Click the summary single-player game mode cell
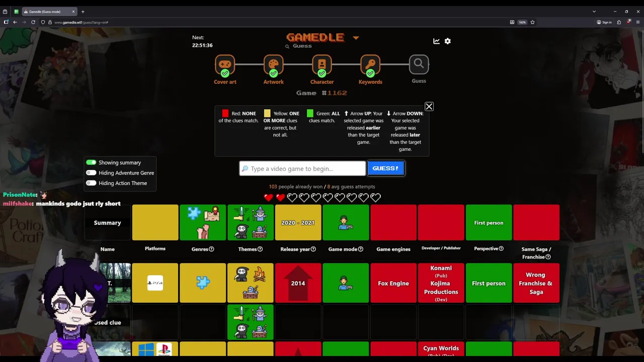The height and width of the screenshot is (362, 644). click(x=346, y=223)
